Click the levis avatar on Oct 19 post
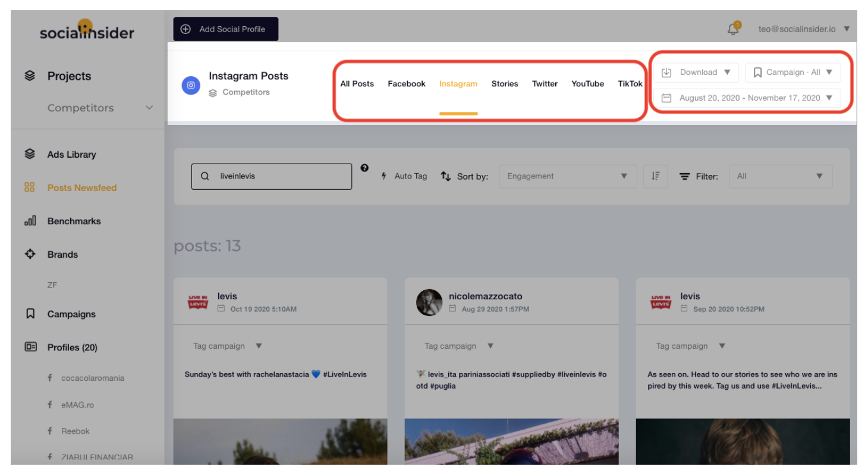The width and height of the screenshot is (868, 476). pyautogui.click(x=197, y=302)
